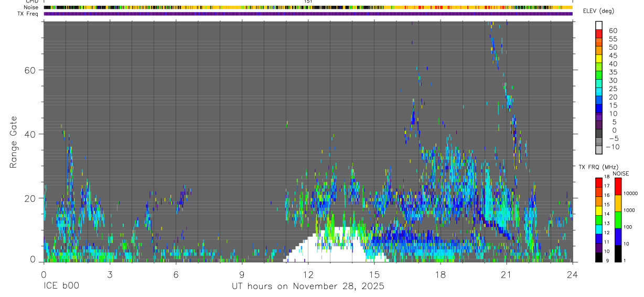Click the red segment of the ELEV colorbar
The image size is (644, 297).
click(x=599, y=34)
